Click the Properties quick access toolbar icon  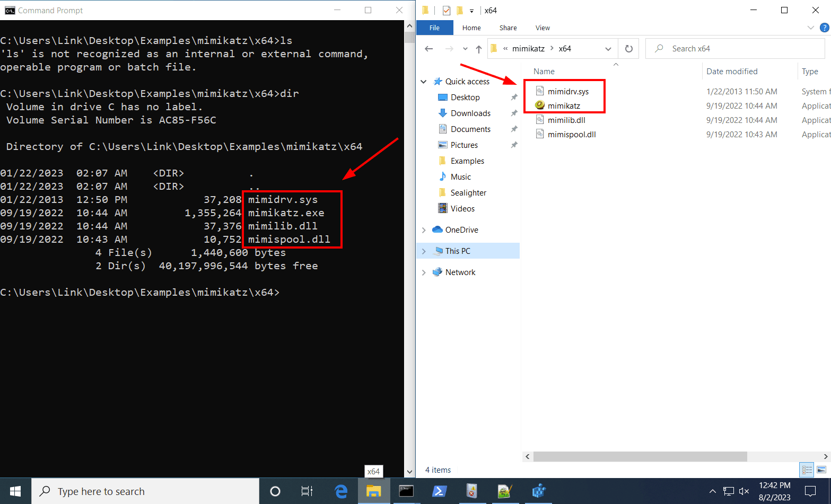447,10
